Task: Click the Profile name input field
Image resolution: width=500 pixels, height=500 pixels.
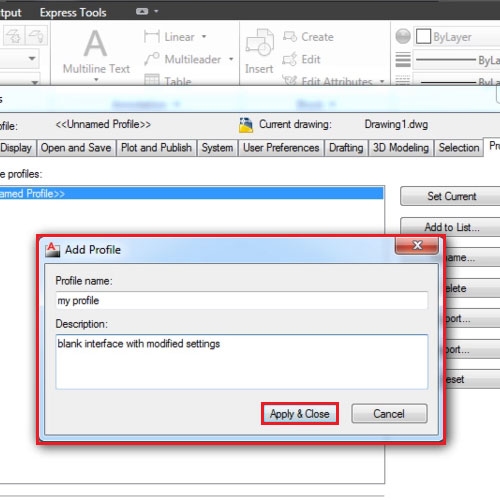Action: [x=242, y=300]
